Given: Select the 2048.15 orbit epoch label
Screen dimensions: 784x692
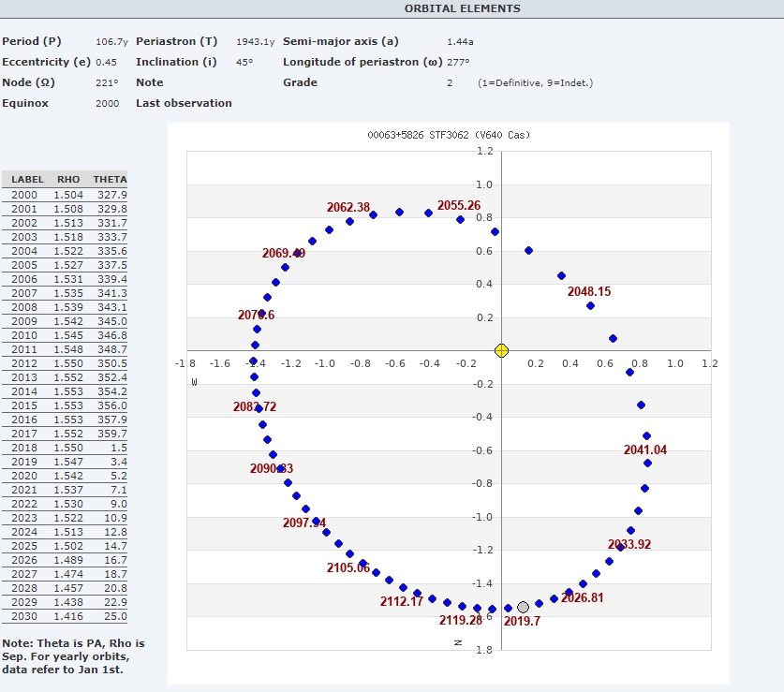Looking at the screenshot, I should 589,292.
